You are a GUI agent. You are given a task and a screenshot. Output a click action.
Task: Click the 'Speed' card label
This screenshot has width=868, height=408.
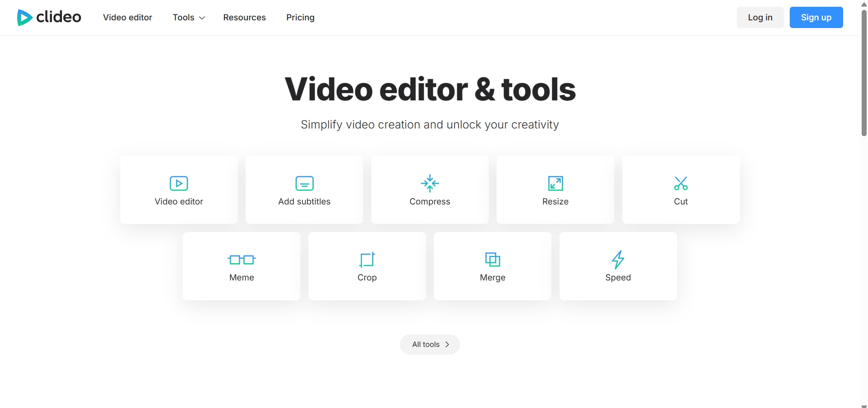[618, 278]
